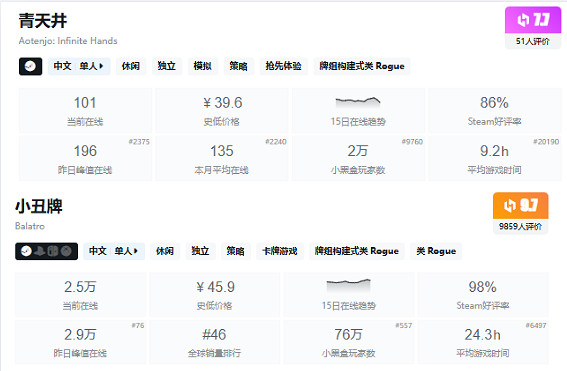This screenshot has width=567, height=371.
Task: Click 76万 小黑盒玩家数 cell
Action: coord(349,342)
